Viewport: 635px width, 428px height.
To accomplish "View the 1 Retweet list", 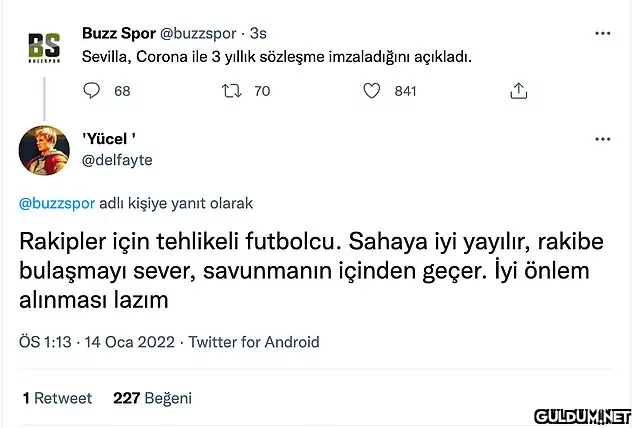I will (57, 397).
